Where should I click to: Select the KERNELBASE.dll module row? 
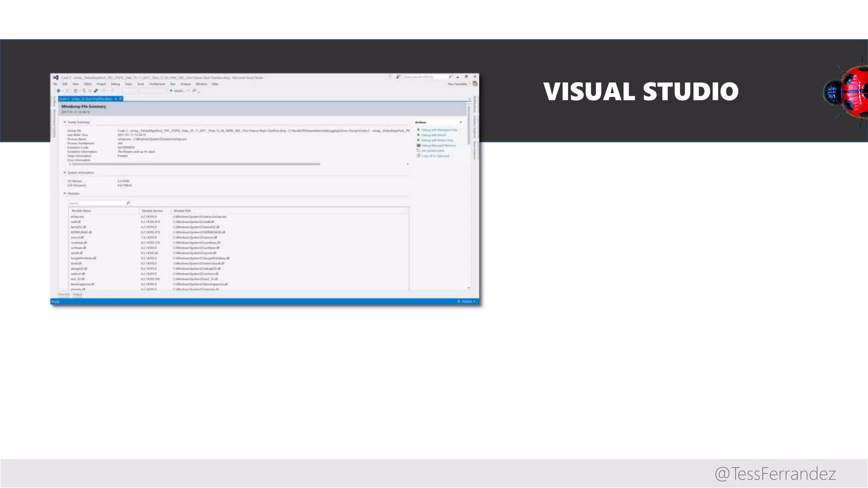pos(239,232)
